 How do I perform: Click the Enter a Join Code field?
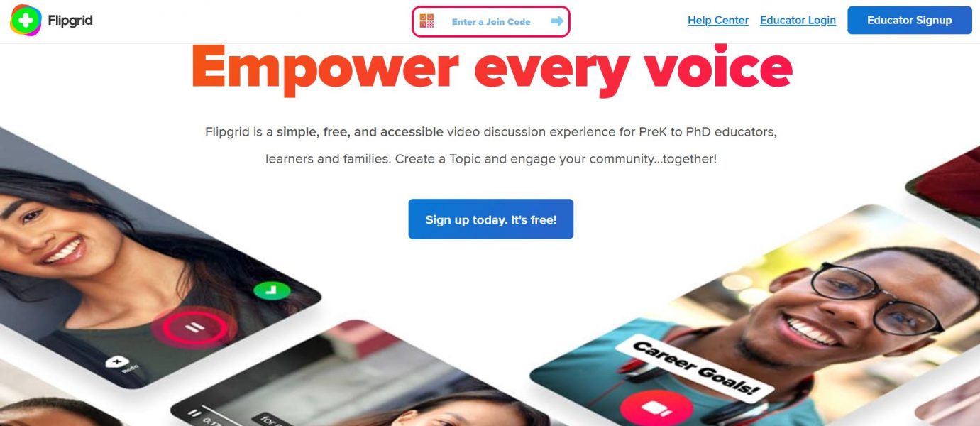click(491, 21)
